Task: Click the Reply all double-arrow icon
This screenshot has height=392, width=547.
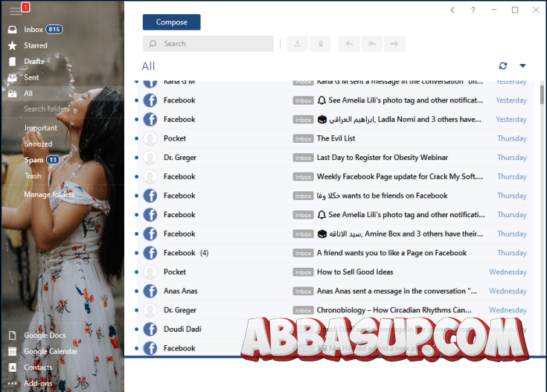Action: pos(372,44)
